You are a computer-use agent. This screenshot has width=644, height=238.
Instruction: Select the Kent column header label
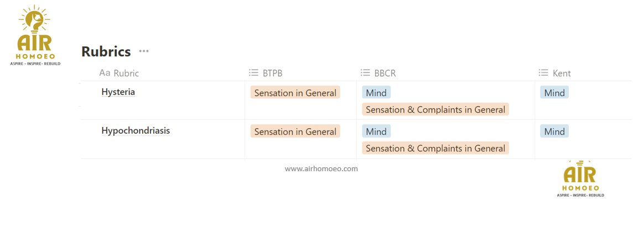pos(562,73)
